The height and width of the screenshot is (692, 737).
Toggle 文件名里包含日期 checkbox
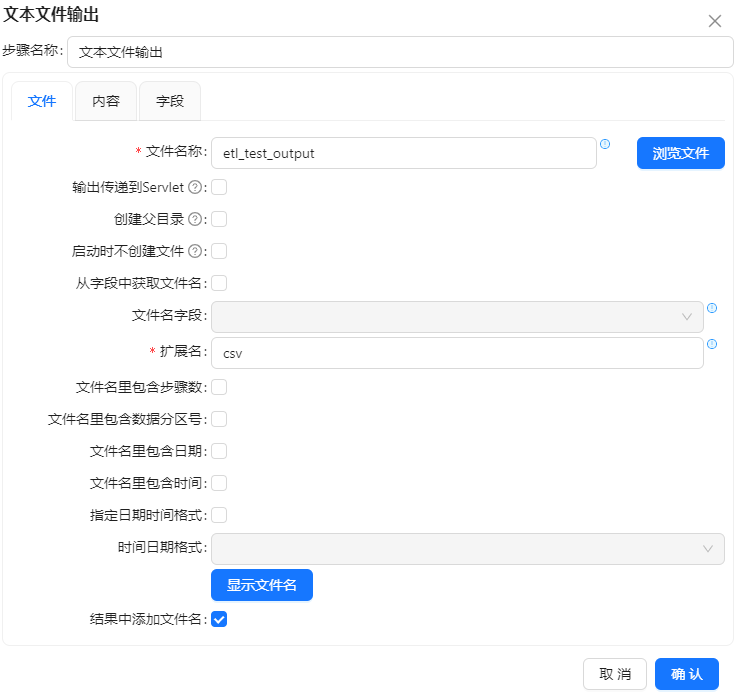[x=219, y=451]
